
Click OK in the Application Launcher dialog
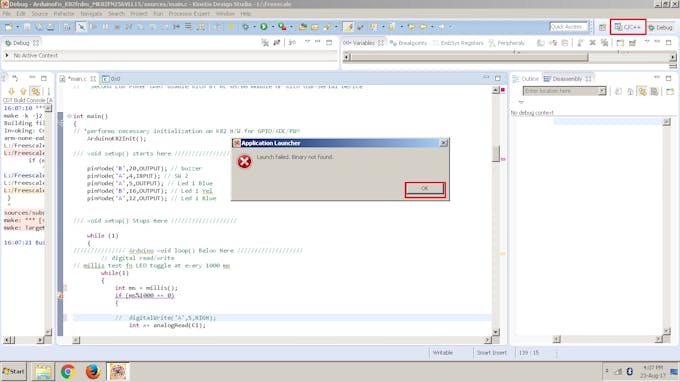425,189
